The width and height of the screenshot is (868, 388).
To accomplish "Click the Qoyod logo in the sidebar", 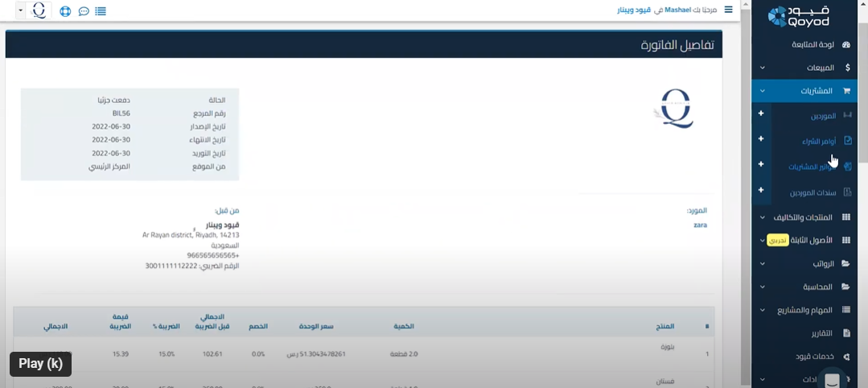I will tap(798, 16).
